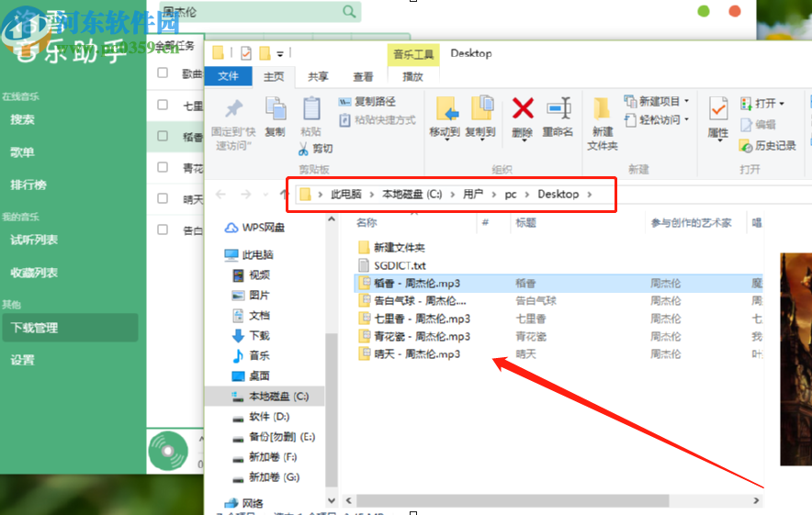Screen dimensions: 812x515
Task: Click Paste shortcut (粘贴快捷方式)
Action: pos(378,120)
